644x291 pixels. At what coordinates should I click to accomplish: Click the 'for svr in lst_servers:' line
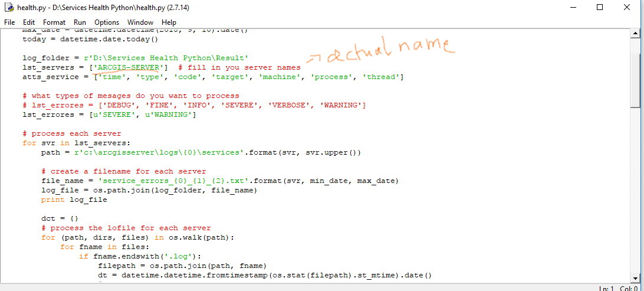[77, 143]
